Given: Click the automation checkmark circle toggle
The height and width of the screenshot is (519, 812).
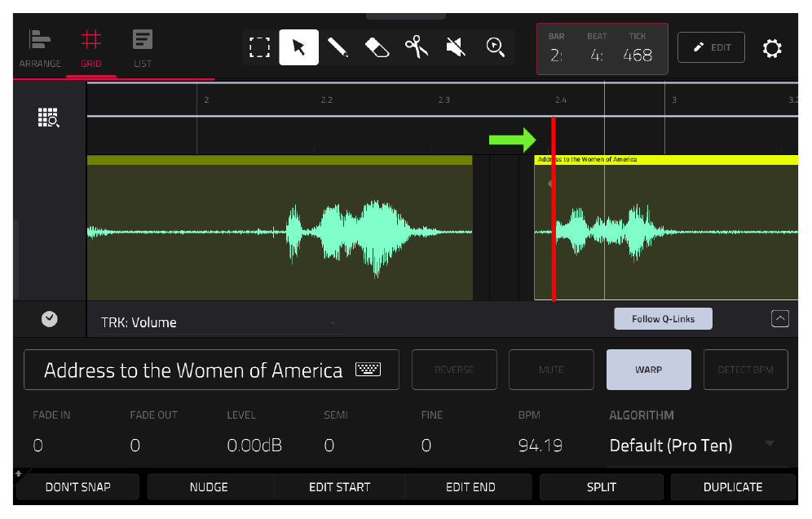Looking at the screenshot, I should pyautogui.click(x=50, y=319).
